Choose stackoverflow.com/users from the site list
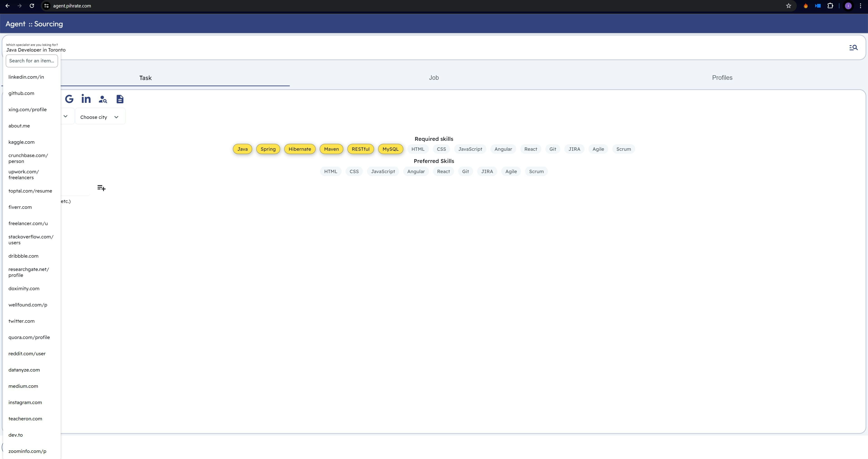868x459 pixels. click(x=31, y=240)
